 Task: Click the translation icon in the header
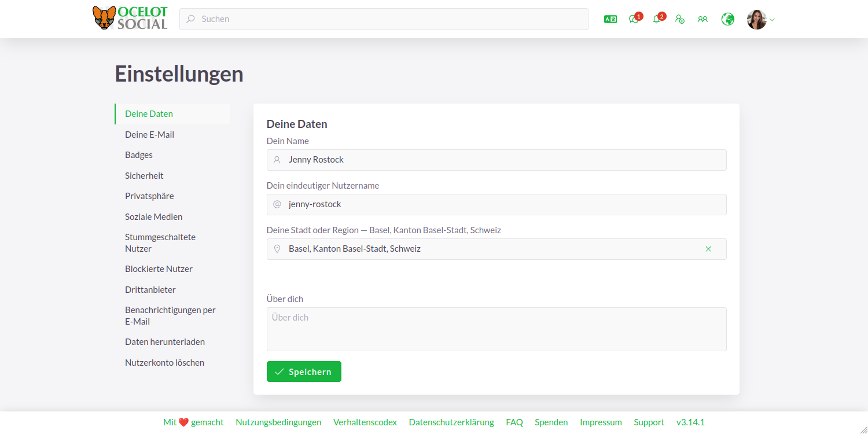click(x=610, y=19)
